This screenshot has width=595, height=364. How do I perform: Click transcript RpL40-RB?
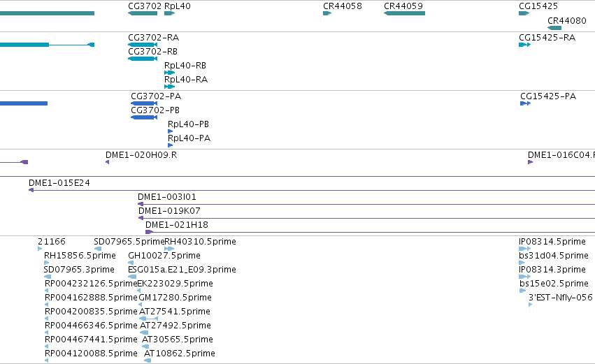click(170, 73)
